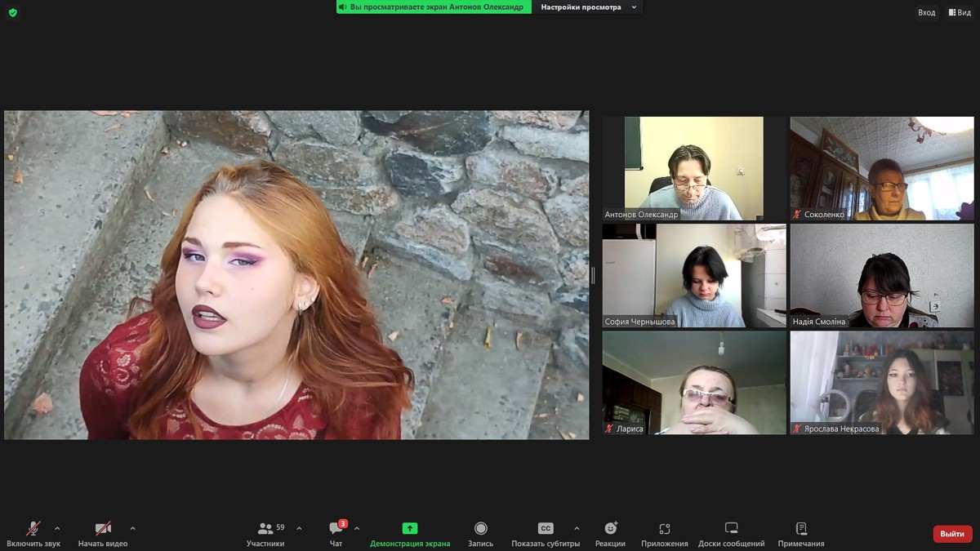Select Соколенко video tile
The height and width of the screenshot is (551, 980).
pos(882,168)
